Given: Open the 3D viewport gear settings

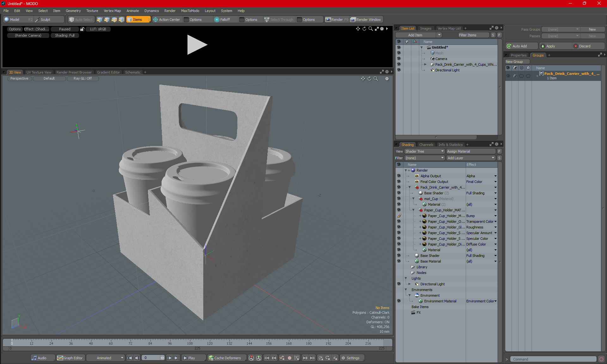Looking at the screenshot, I should [387, 79].
